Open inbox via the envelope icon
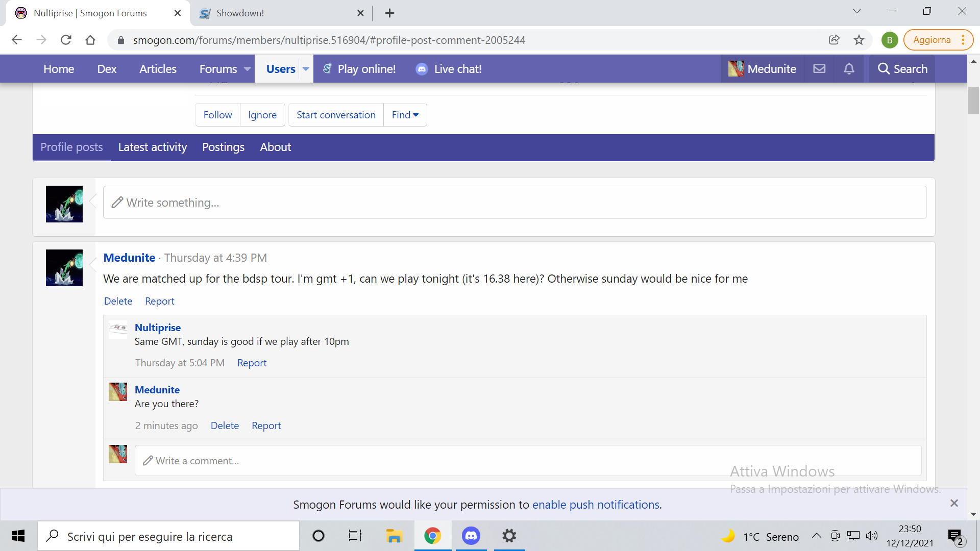The height and width of the screenshot is (551, 980). pyautogui.click(x=819, y=68)
